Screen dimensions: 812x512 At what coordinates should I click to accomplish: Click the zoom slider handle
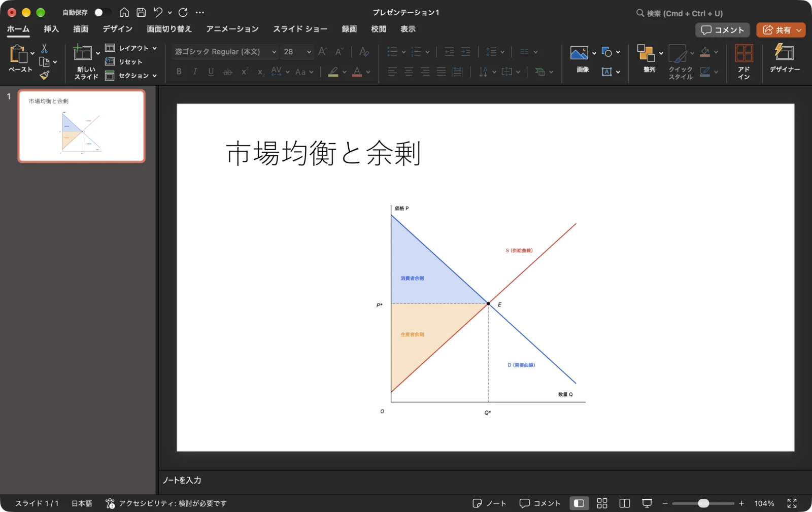[x=703, y=503]
